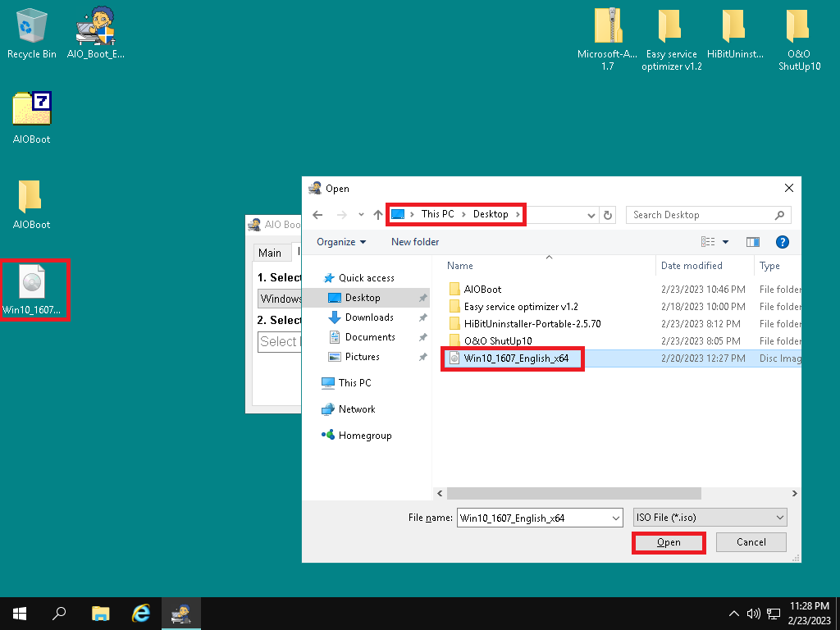This screenshot has height=630, width=840.
Task: Click the Open button
Action: pos(669,542)
